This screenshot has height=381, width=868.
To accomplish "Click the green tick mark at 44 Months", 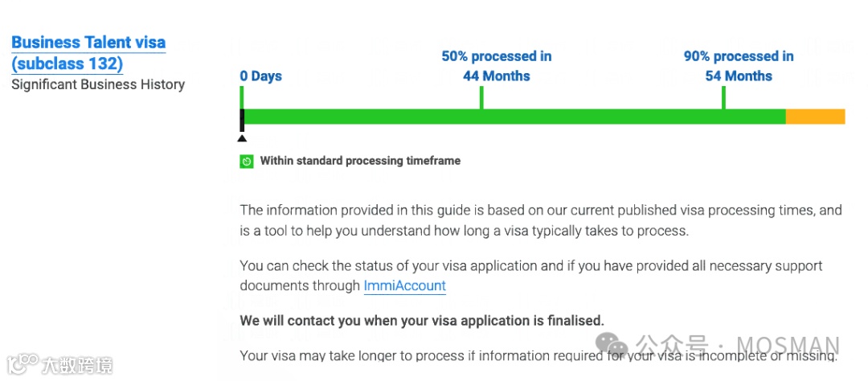I will [481, 97].
